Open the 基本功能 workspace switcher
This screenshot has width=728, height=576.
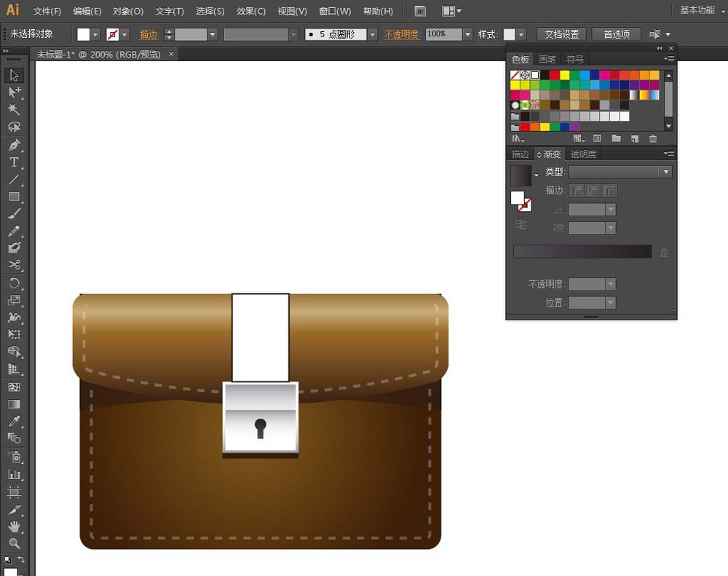[701, 10]
